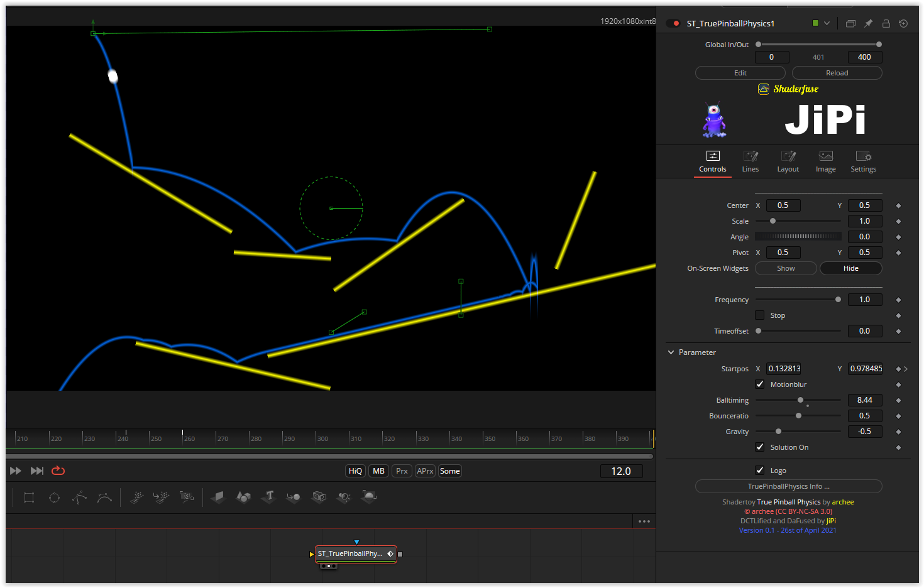Click the Center keyframe diamond
The height and width of the screenshot is (588, 924).
[x=898, y=205]
